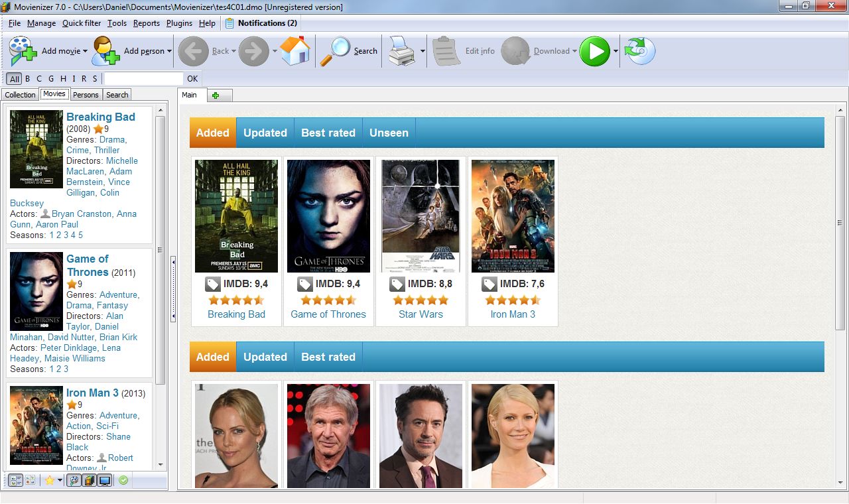The height and width of the screenshot is (504, 849).
Task: Select the All letter filter
Action: tap(14, 79)
